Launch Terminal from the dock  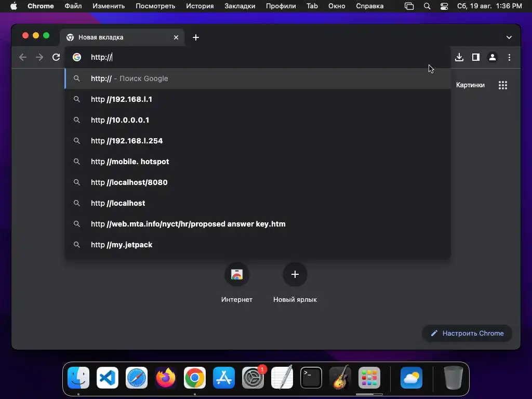tap(311, 378)
